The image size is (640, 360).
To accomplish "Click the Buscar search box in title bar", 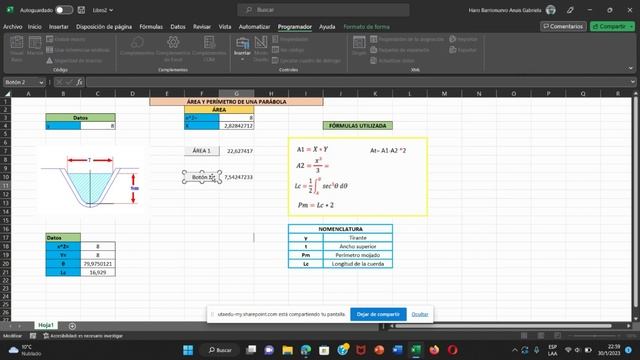I will [324, 10].
